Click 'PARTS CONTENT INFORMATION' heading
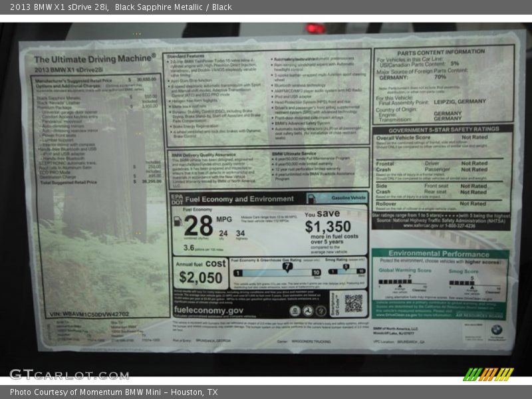The height and width of the screenshot is (399, 532). pos(441,52)
